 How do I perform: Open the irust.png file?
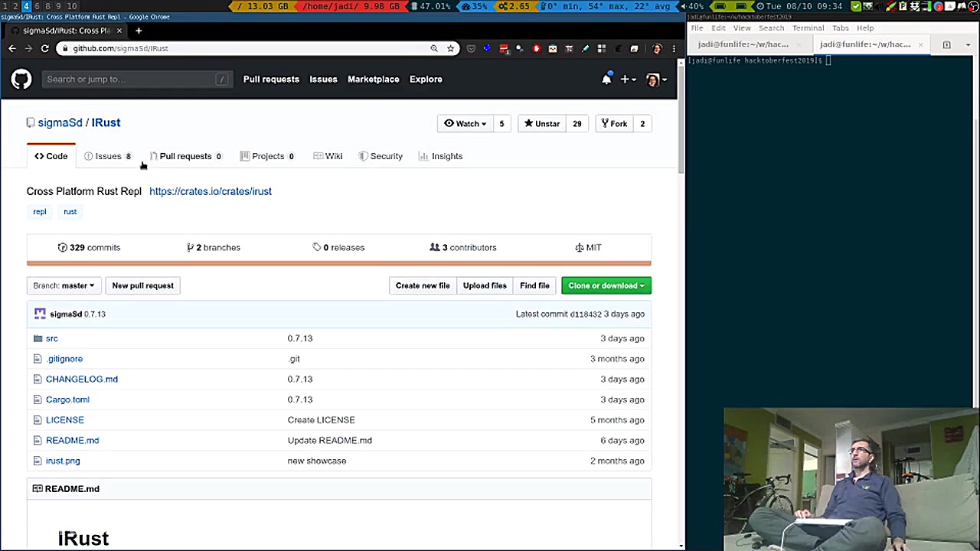pyautogui.click(x=63, y=461)
